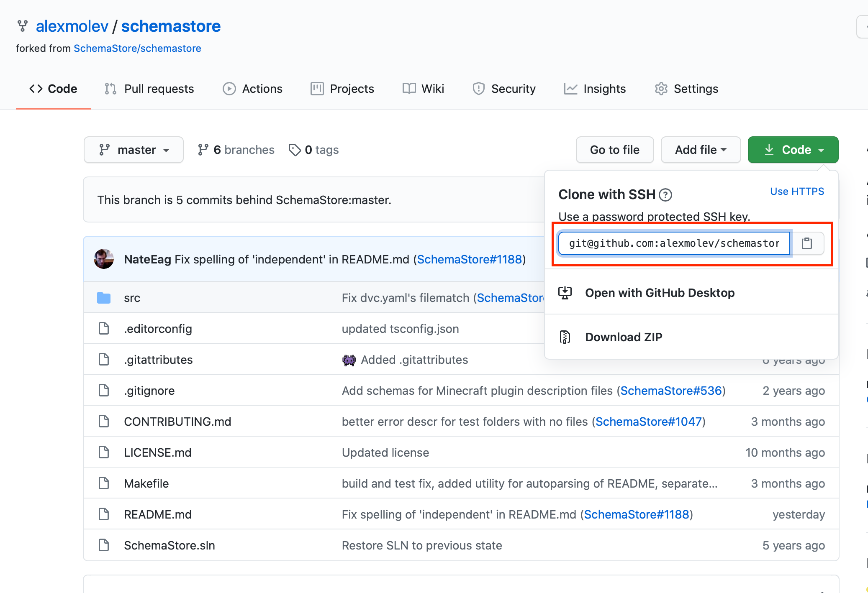The height and width of the screenshot is (593, 868).
Task: Switch to the Code tab
Action: (x=53, y=89)
